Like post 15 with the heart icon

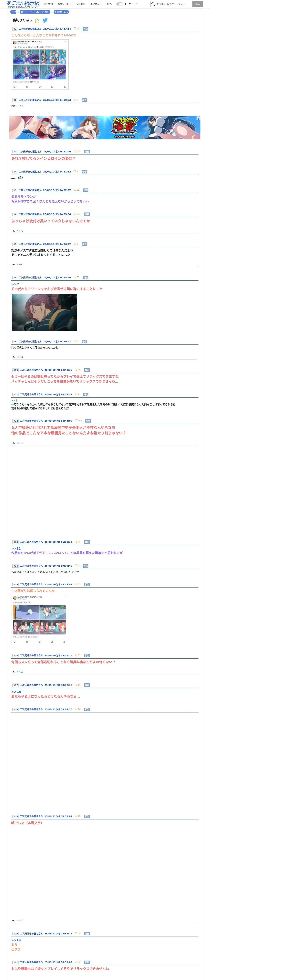(x=76, y=584)
